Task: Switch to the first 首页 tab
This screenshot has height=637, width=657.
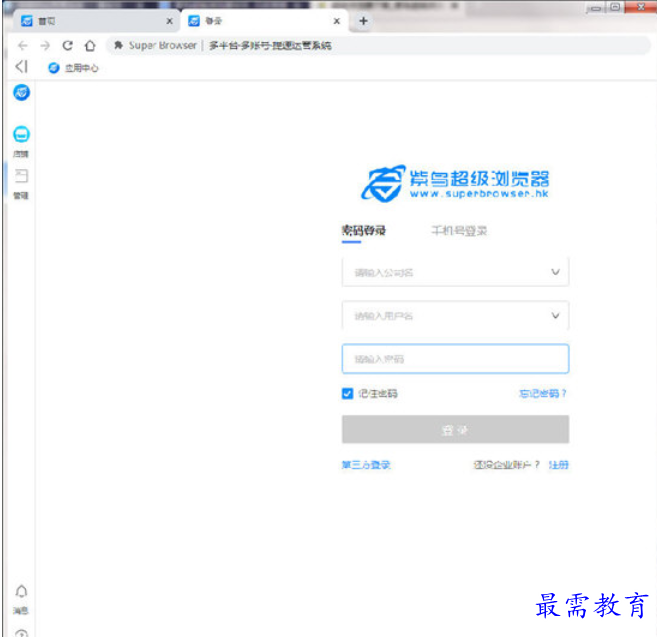Action: 96,21
